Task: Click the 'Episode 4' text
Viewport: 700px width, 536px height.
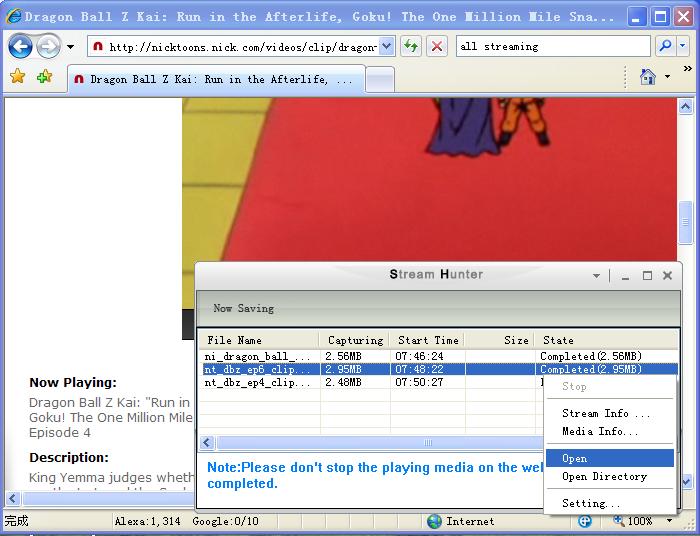Action: pyautogui.click(x=60, y=432)
